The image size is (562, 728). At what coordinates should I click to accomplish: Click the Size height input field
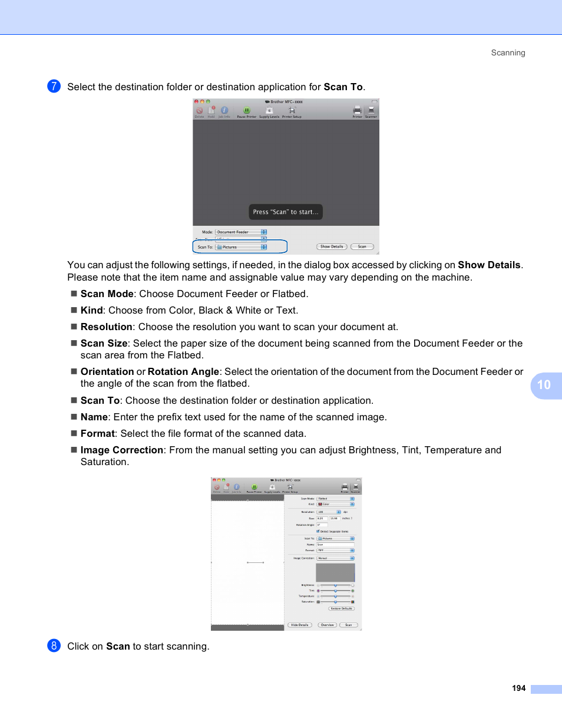click(335, 518)
